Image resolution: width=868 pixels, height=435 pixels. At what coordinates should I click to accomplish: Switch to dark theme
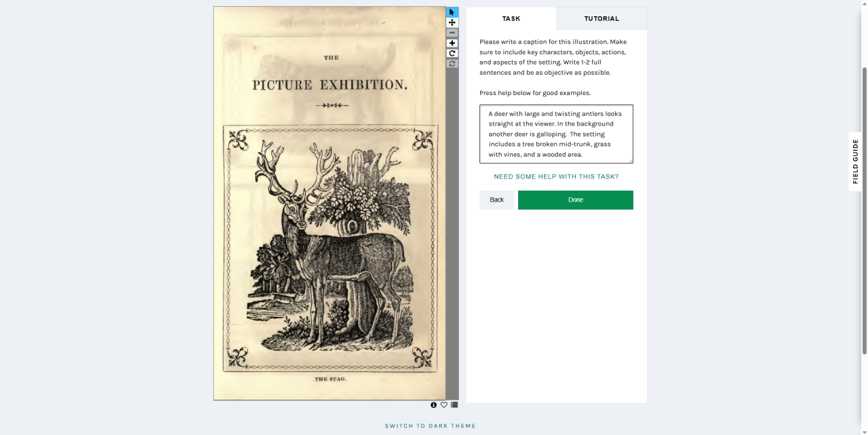(431, 426)
